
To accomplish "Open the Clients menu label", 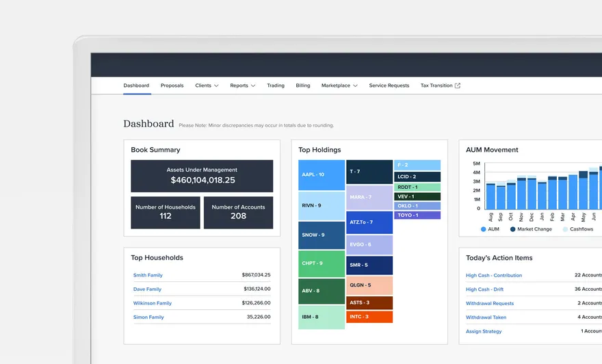I will click(x=203, y=86).
